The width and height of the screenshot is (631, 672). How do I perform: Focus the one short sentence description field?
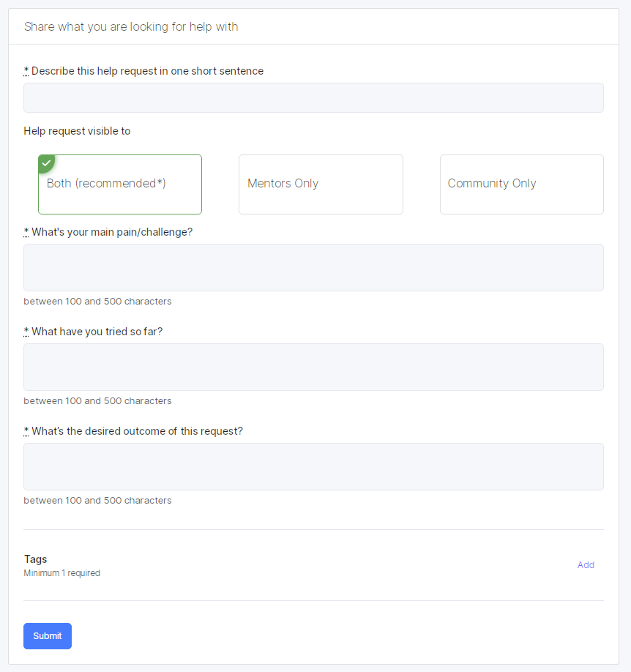click(313, 97)
